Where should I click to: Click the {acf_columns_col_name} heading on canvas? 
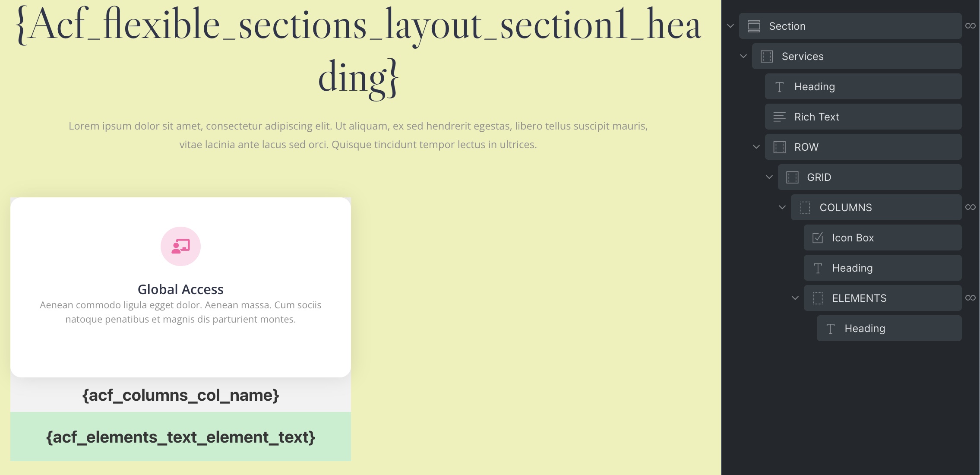click(180, 395)
